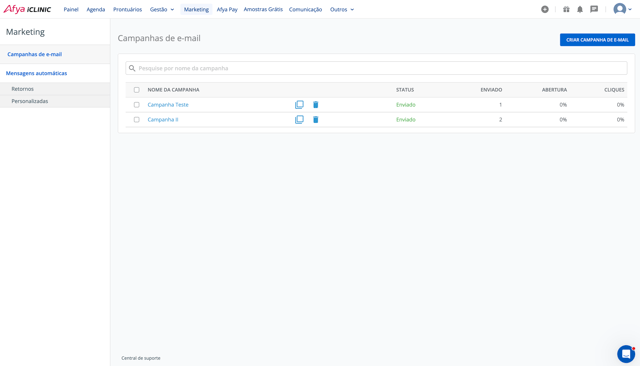
Task: Click sent count 1 for Campanha Teste
Action: pos(500,105)
